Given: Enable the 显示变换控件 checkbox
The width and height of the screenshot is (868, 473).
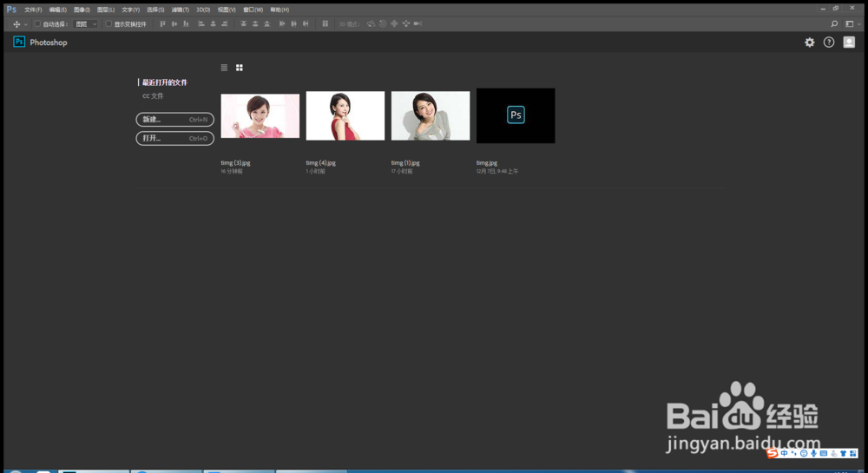Looking at the screenshot, I should pos(108,23).
